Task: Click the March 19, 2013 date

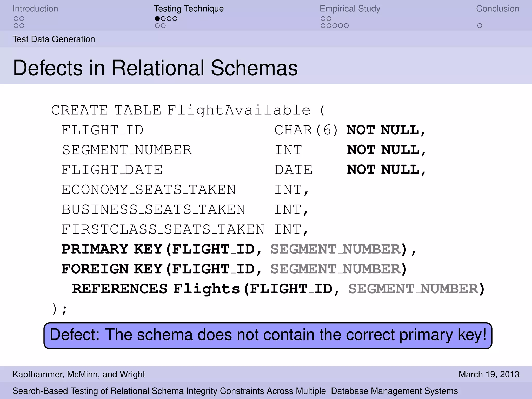Action: coord(489,374)
